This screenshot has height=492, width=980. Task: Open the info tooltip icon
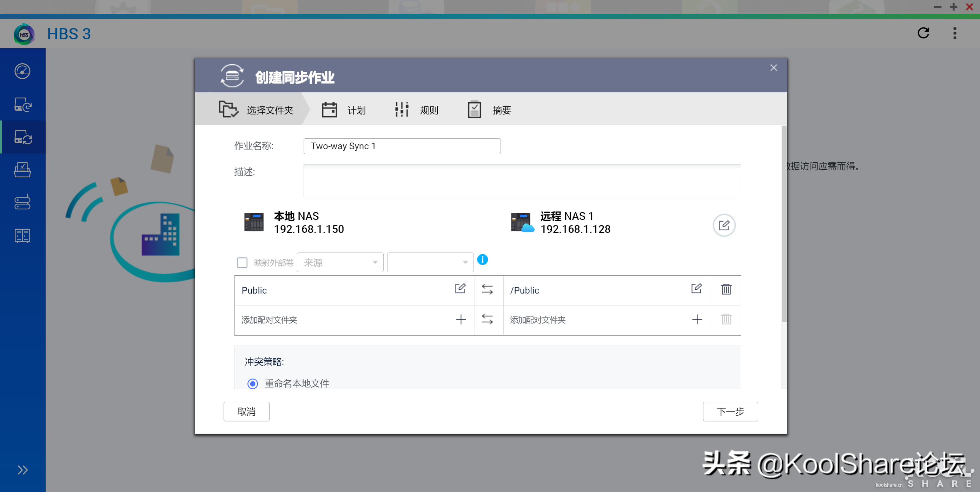point(482,260)
